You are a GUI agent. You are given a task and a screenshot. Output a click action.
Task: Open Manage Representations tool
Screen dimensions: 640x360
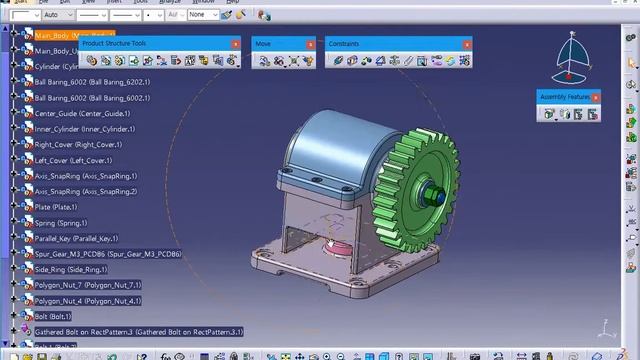tap(218, 60)
